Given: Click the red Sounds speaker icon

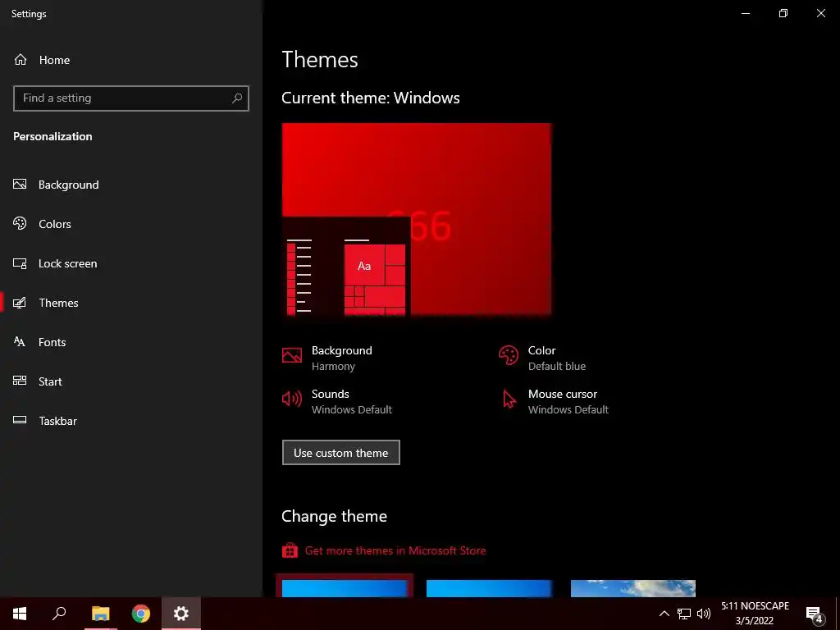Looking at the screenshot, I should [292, 399].
